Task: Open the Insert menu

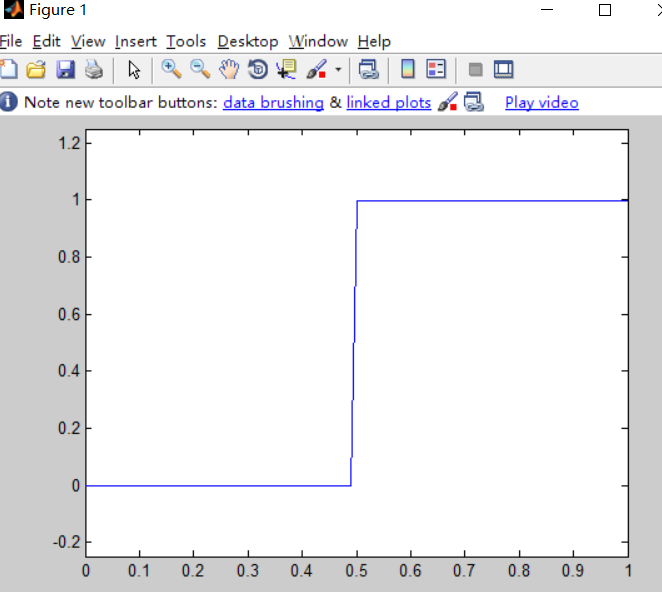Action: [136, 41]
